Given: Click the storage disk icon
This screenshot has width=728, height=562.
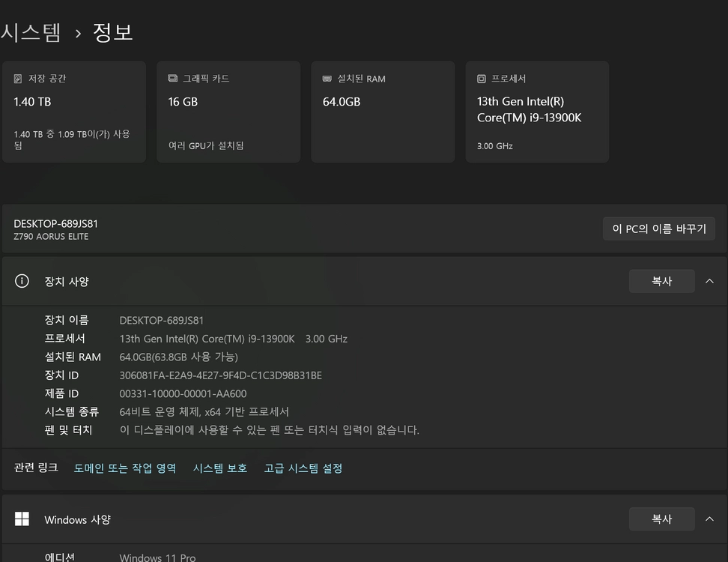Looking at the screenshot, I should click(18, 79).
